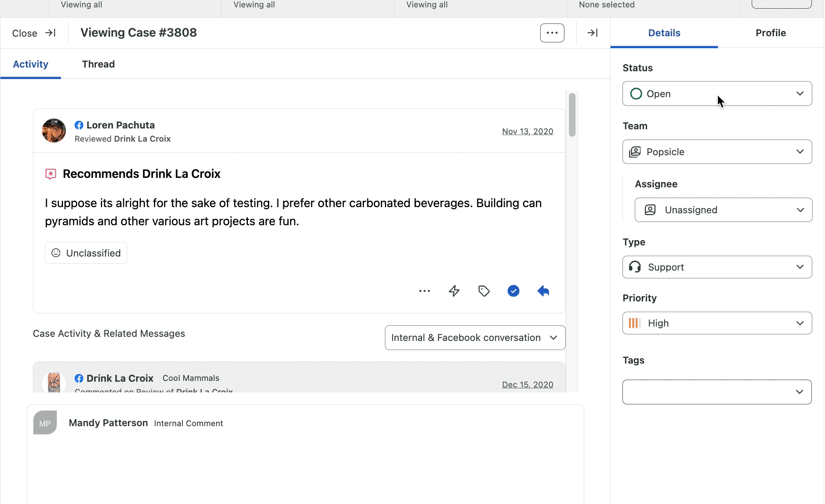
Task: Open the empty Tags dropdown
Action: click(717, 392)
